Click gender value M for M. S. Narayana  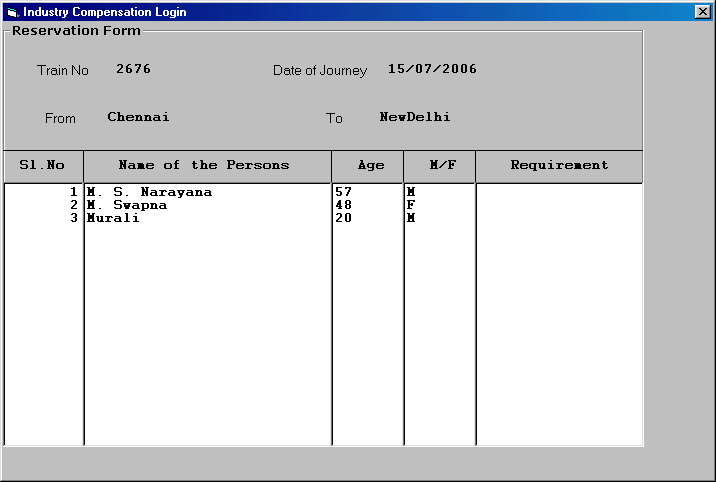(411, 192)
